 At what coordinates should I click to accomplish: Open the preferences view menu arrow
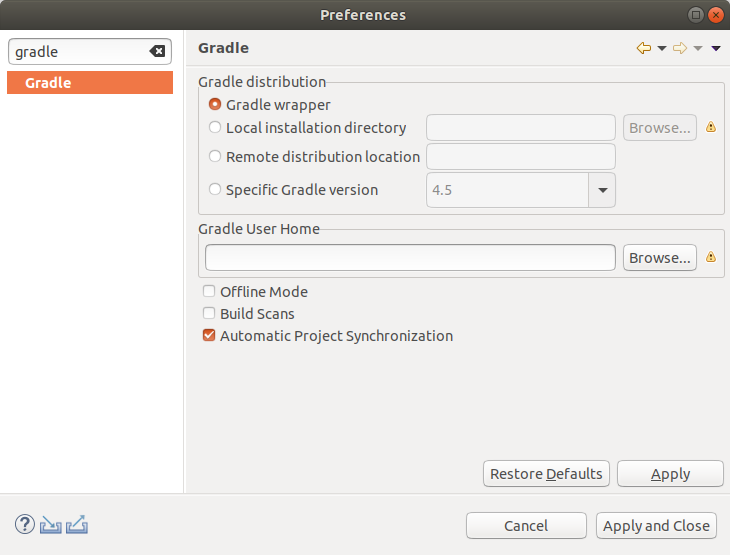point(716,48)
